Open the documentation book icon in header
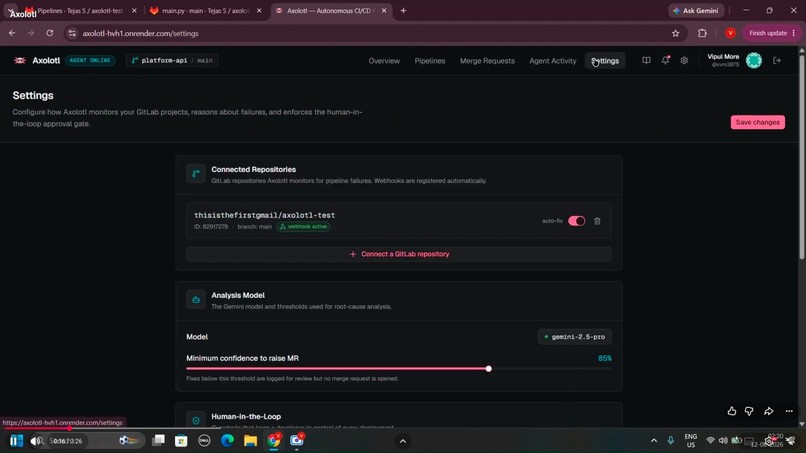 click(x=646, y=61)
